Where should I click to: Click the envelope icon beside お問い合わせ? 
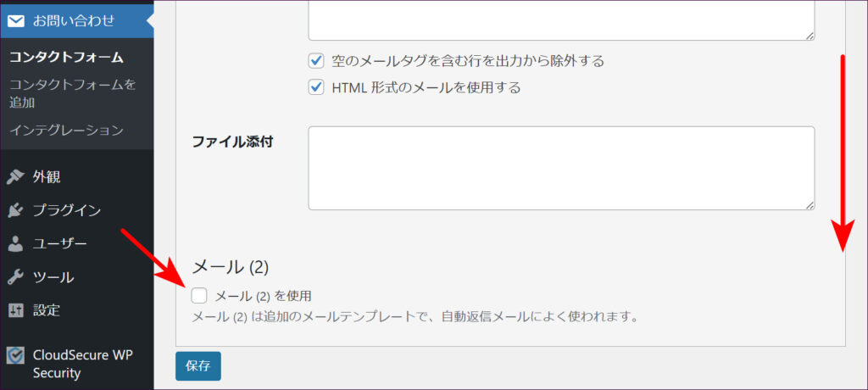[16, 20]
